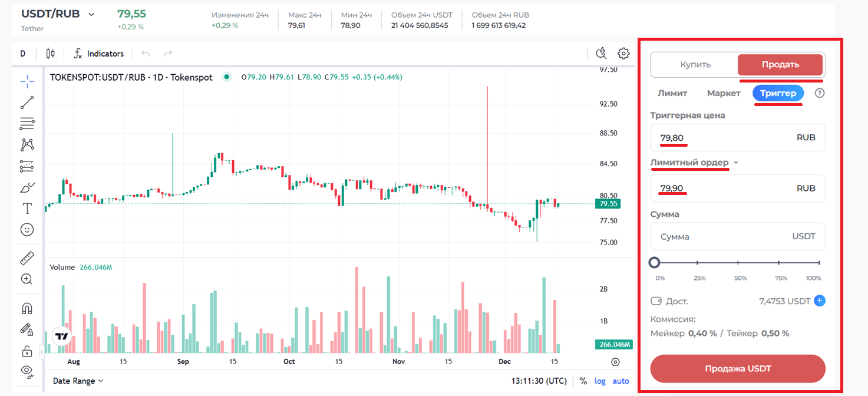This screenshot has width=868, height=396.
Task: Open the Indicators menu
Action: [x=98, y=54]
